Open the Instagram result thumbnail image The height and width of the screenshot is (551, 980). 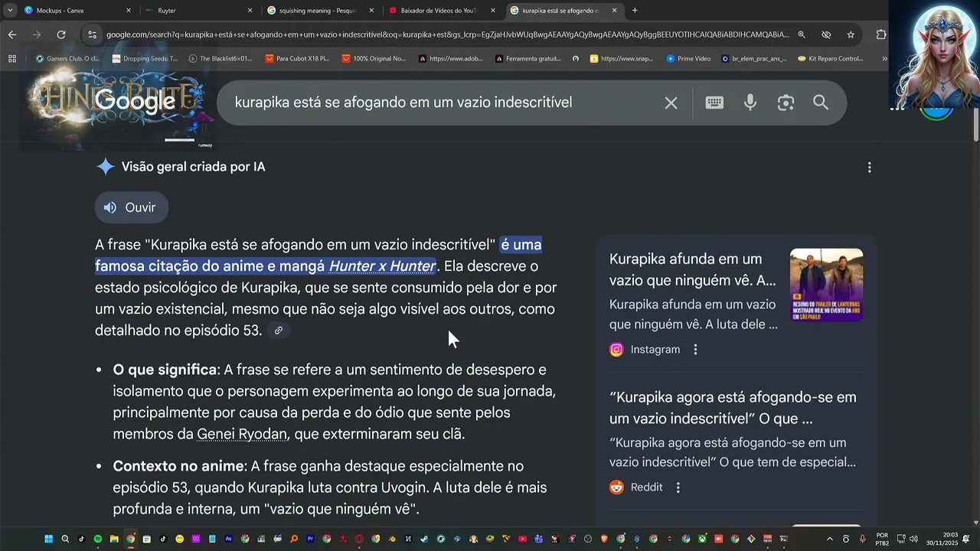[826, 285]
